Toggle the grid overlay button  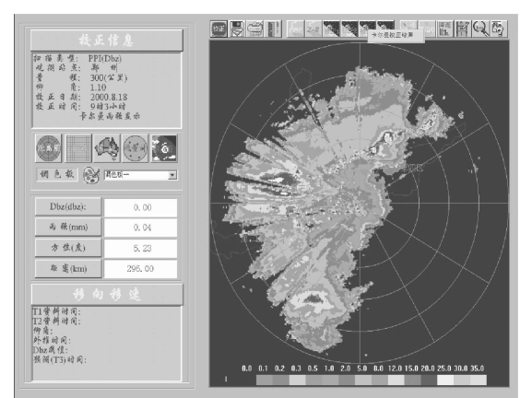(78, 148)
